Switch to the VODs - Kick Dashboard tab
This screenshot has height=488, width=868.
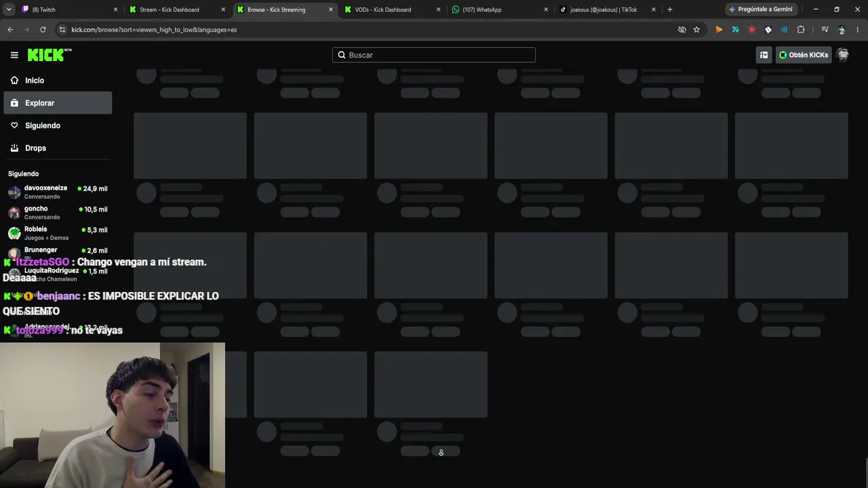pyautogui.click(x=392, y=9)
